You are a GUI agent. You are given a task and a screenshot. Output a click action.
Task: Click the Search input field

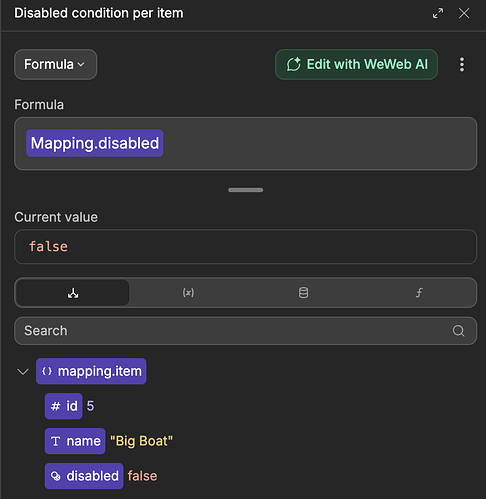(x=246, y=331)
